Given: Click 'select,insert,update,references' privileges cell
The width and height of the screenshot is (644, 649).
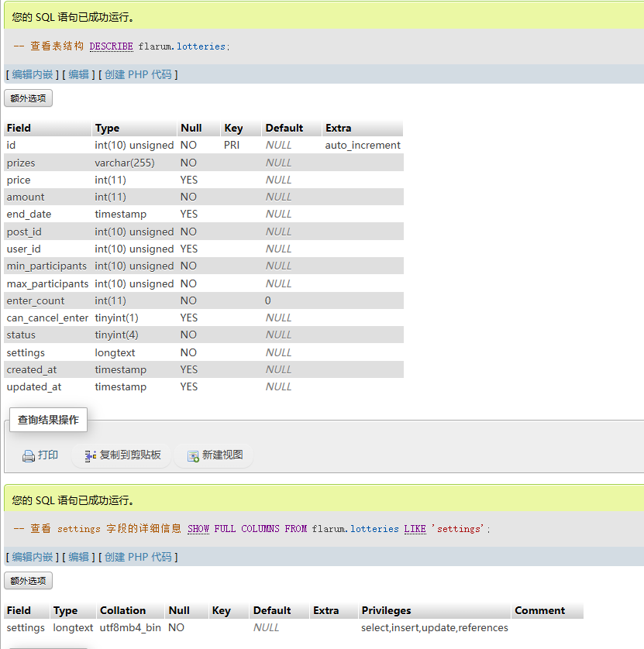Looking at the screenshot, I should click(x=435, y=628).
